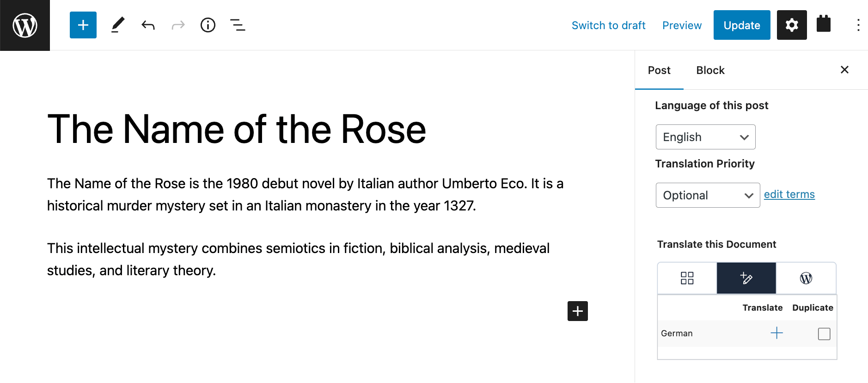The image size is (868, 383).
Task: Open the block inserter plus button
Action: (83, 25)
